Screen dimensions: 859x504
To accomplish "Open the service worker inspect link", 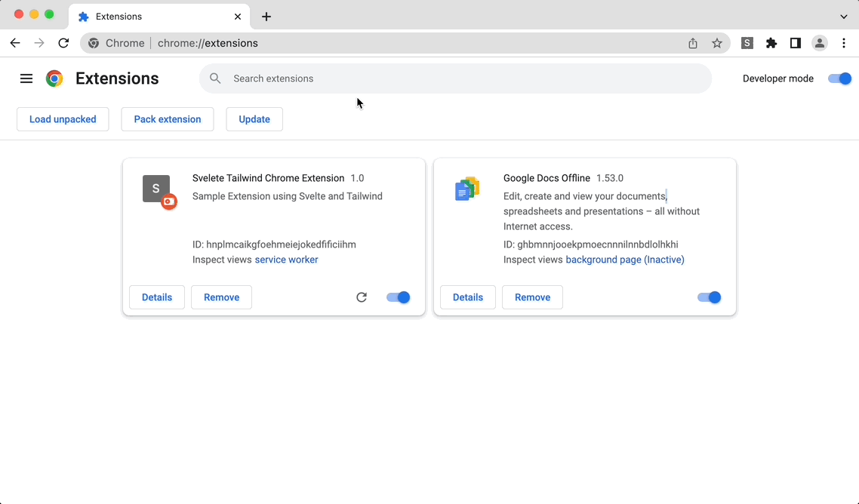I will [286, 260].
